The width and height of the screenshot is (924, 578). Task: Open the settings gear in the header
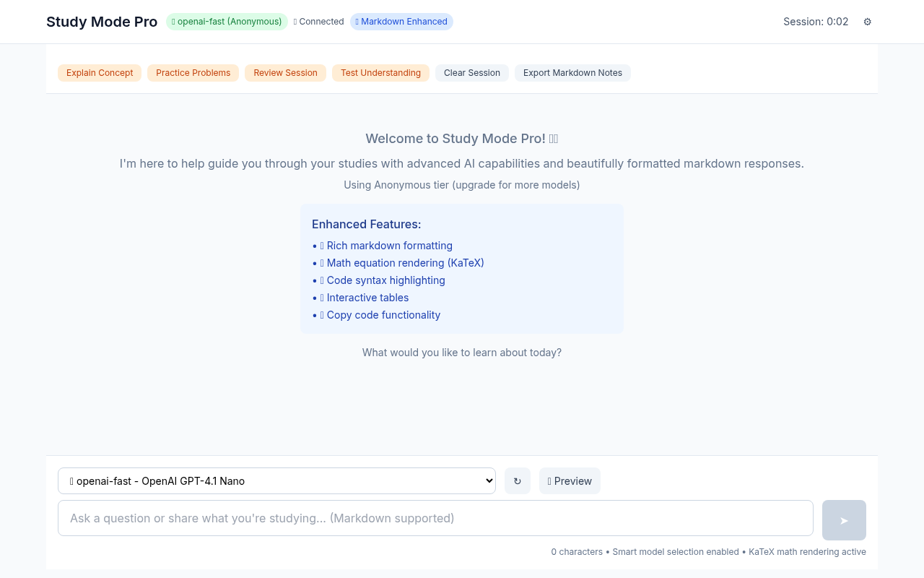(867, 22)
